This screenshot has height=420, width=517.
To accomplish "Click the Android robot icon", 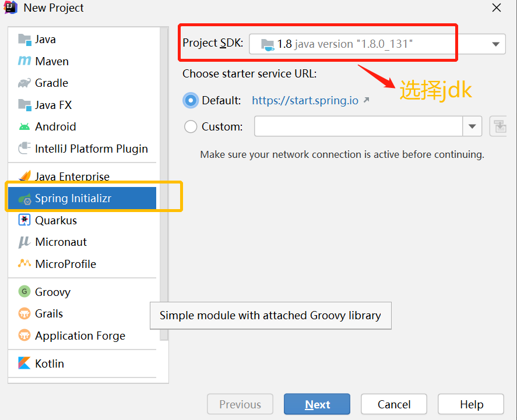I will pos(24,127).
